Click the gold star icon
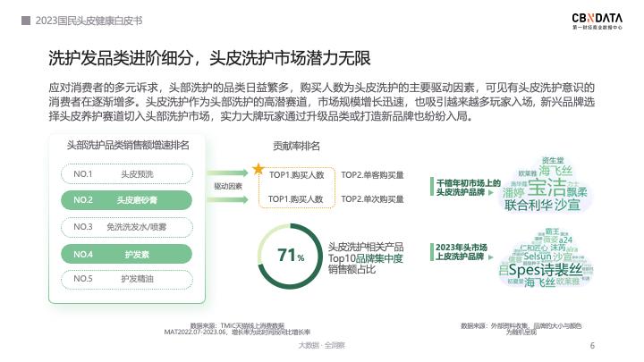The width and height of the screenshot is (644, 362). [x=258, y=169]
